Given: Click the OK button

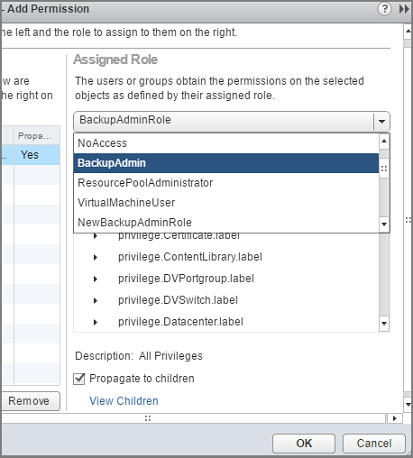Looking at the screenshot, I should click(x=304, y=443).
